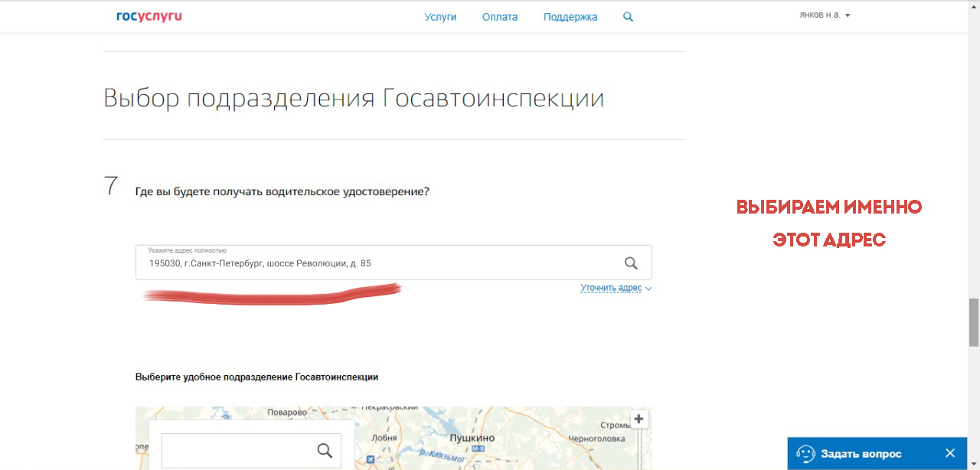Click the M-8 highway marker on map
The height and width of the screenshot is (470, 980).
point(479,449)
